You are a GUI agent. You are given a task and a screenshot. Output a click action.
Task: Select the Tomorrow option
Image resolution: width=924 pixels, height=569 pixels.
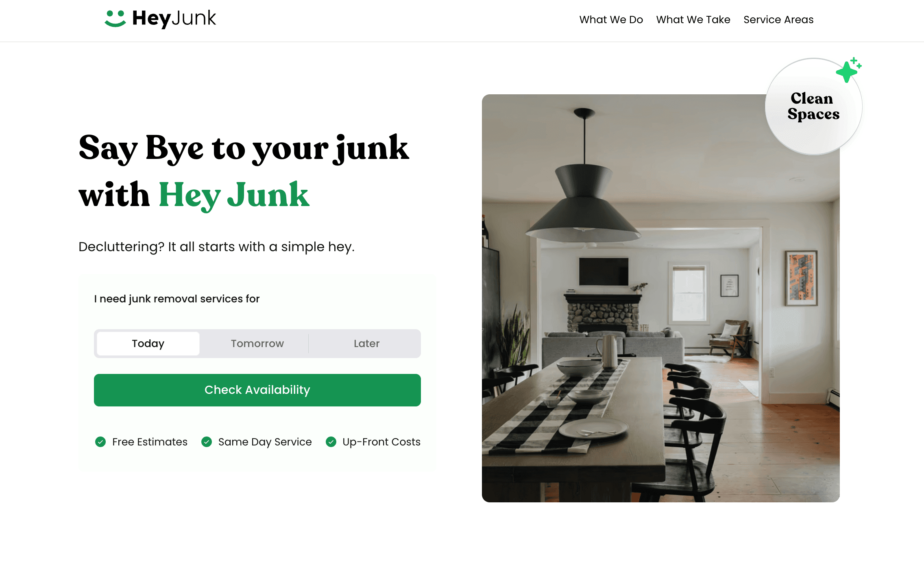pos(257,344)
